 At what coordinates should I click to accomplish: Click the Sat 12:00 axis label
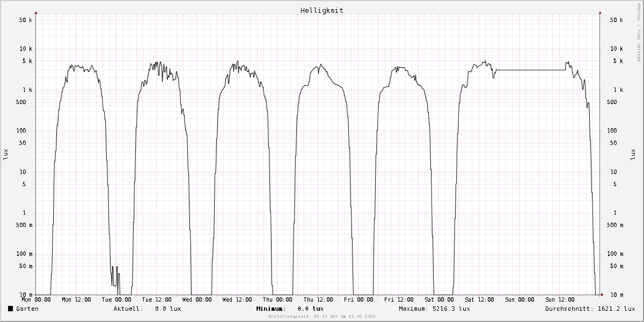pos(479,300)
